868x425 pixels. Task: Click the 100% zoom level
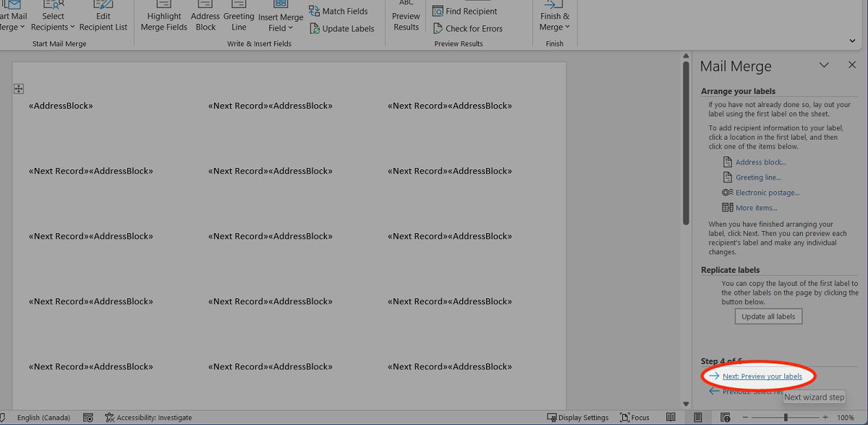tap(846, 418)
